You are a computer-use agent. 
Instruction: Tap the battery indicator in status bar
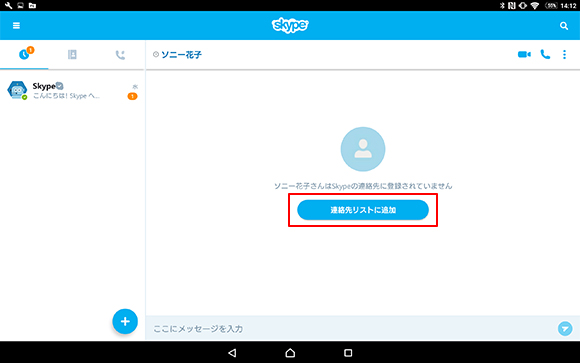point(551,6)
